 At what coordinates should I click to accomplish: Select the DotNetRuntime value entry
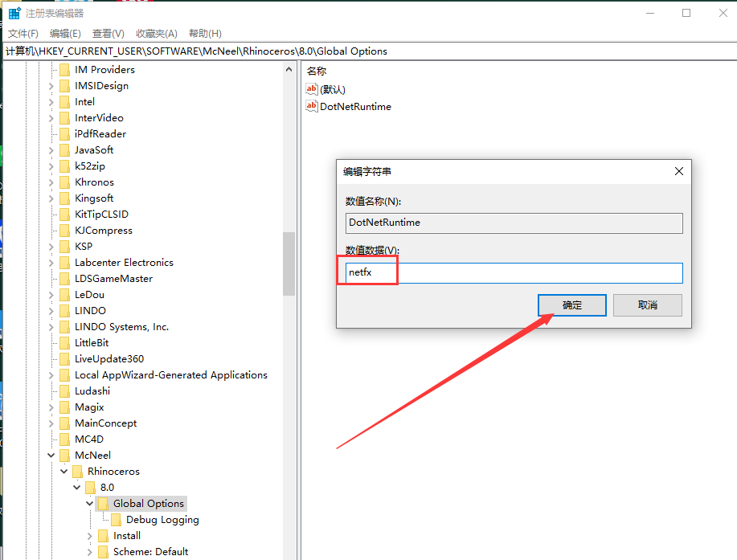click(x=356, y=107)
